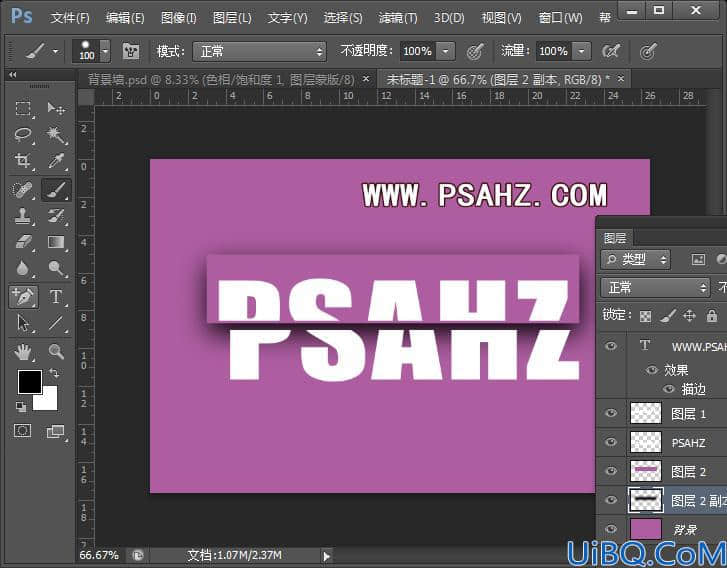Viewport: 727px width, 568px height.
Task: Hide the 描边 stroke effect
Action: (x=669, y=389)
